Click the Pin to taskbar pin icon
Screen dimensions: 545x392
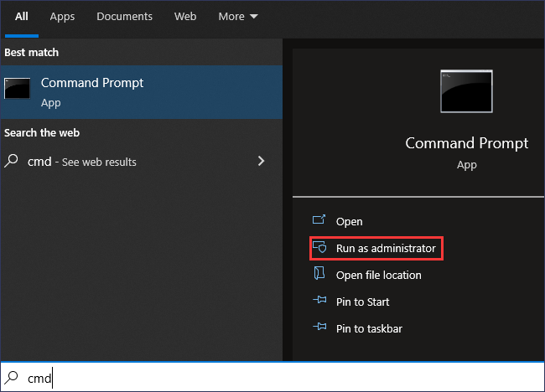click(319, 328)
